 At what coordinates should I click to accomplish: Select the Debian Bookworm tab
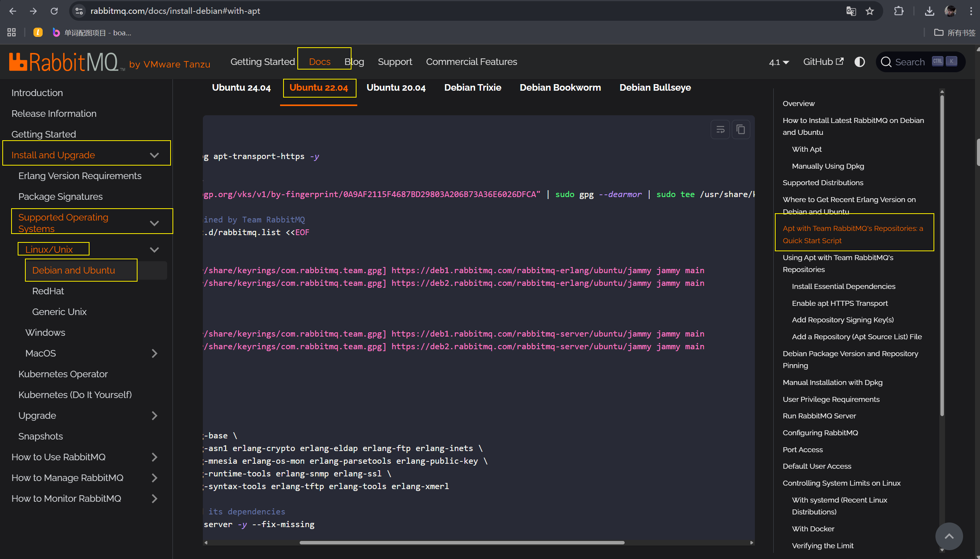560,88
